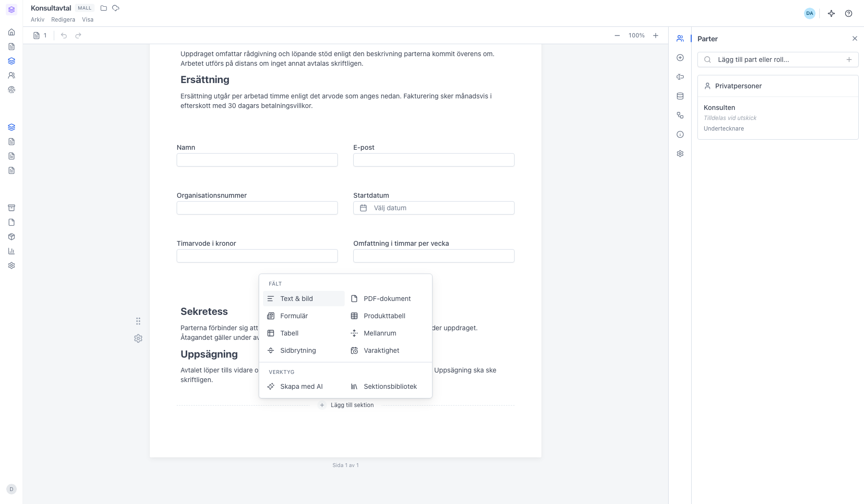Select Produkttabell in the field menu
The width and height of the screenshot is (864, 504).
coord(387,316)
